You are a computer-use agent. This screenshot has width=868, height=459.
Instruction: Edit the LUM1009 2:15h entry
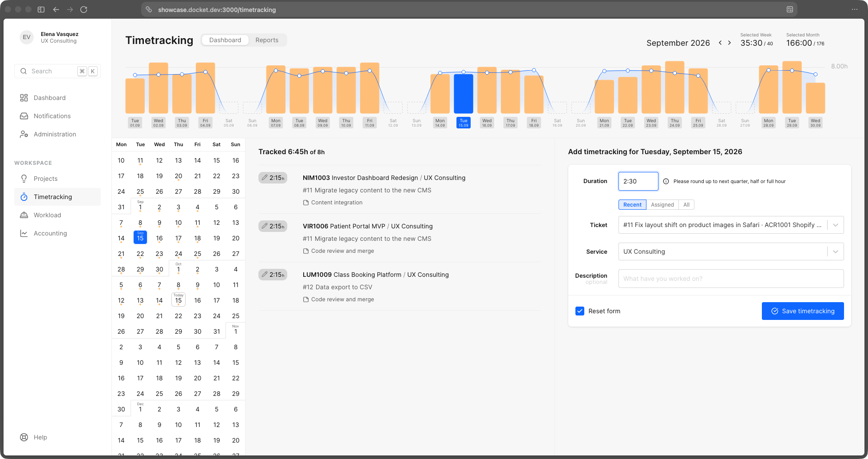coord(273,275)
